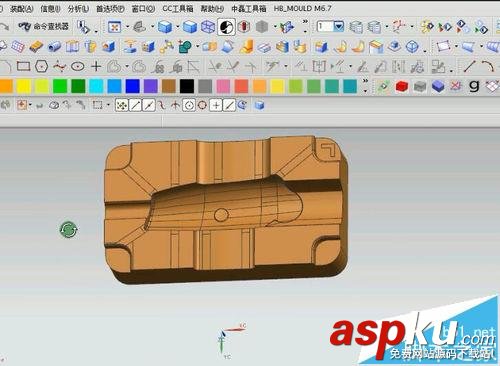Toggle the Arc Center snap option
The height and width of the screenshot is (366, 500).
189,105
